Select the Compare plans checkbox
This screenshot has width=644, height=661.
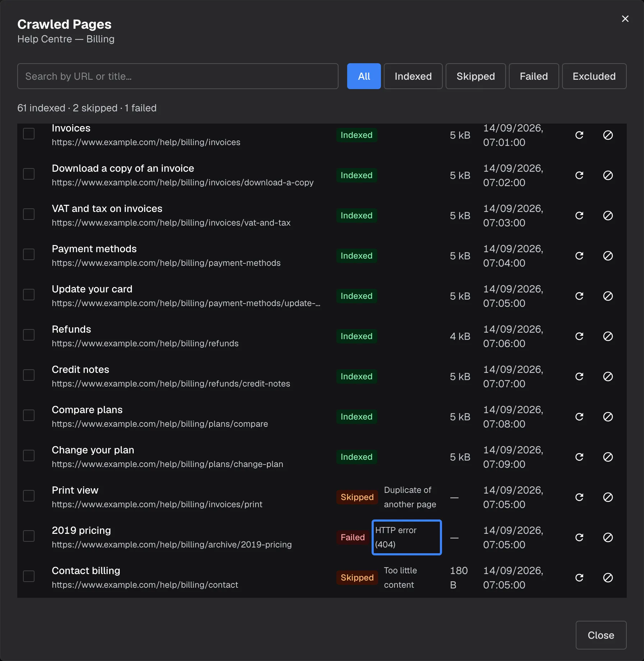click(x=29, y=416)
